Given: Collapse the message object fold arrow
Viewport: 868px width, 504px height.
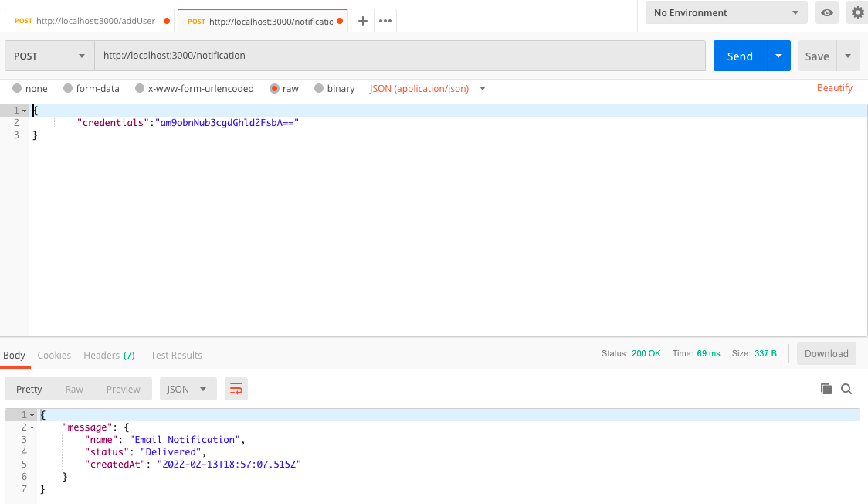Looking at the screenshot, I should [x=32, y=427].
